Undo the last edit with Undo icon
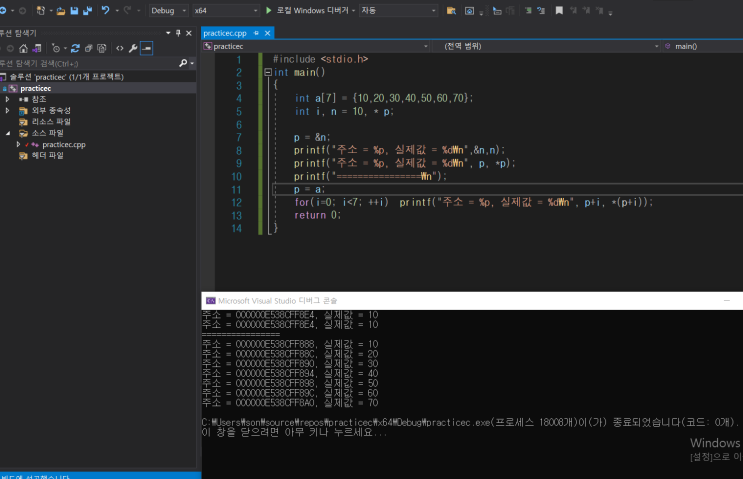743x479 pixels. [105, 10]
